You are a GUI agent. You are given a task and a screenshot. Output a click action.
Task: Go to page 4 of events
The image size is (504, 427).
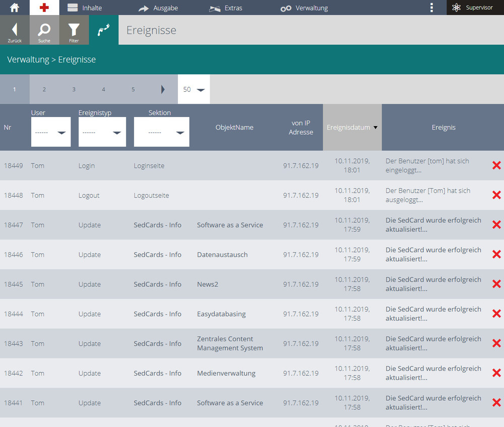point(103,89)
